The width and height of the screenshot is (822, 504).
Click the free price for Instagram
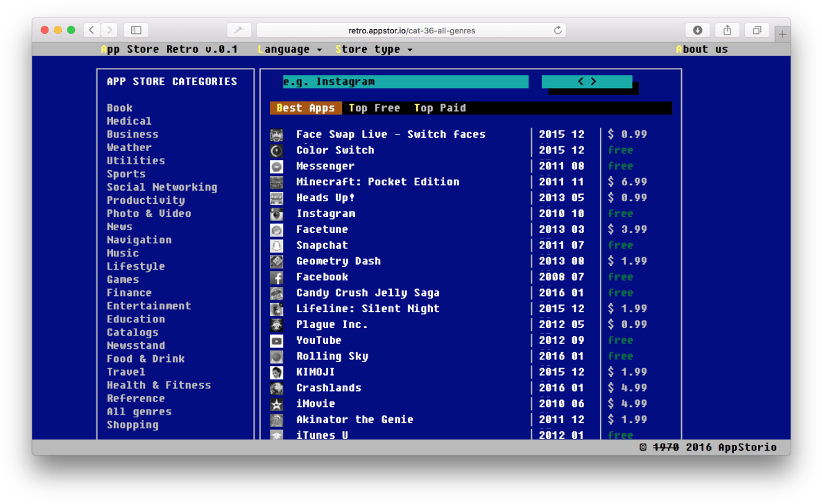click(620, 214)
